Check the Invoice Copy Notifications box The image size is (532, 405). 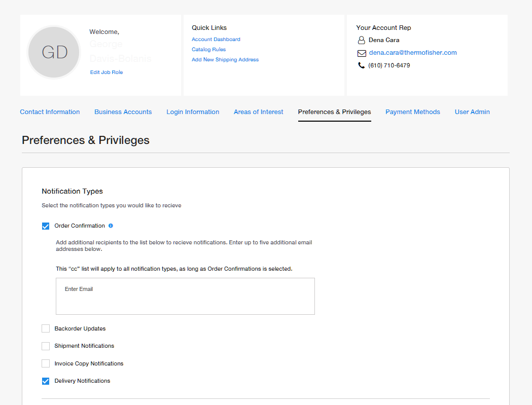click(46, 363)
